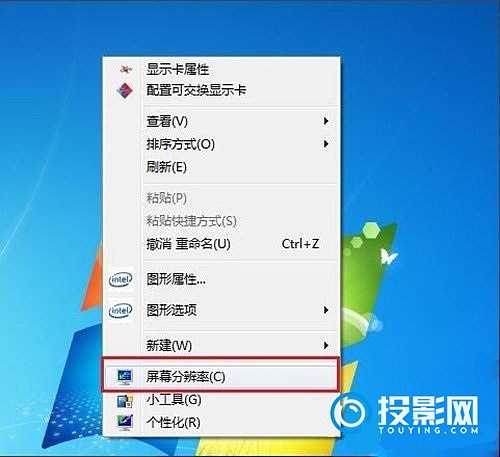
Task: Click the 配置可交换显示卡 red diamond icon
Action: click(x=125, y=91)
